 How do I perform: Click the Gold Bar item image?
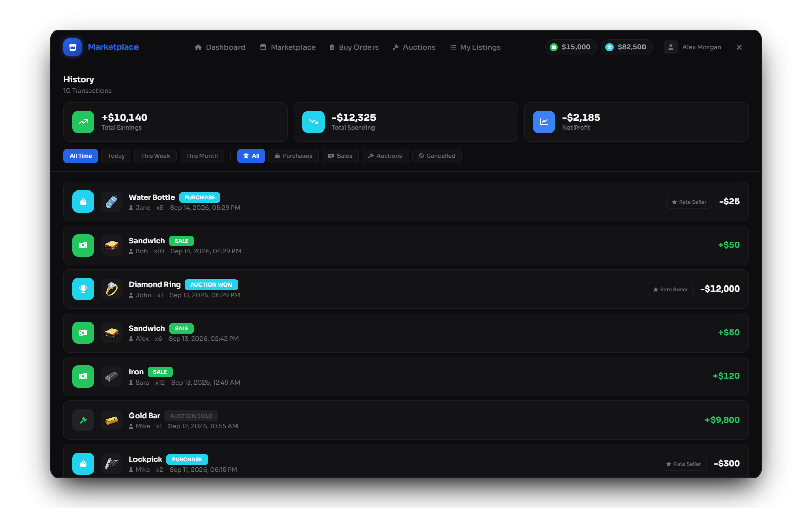pyautogui.click(x=112, y=420)
